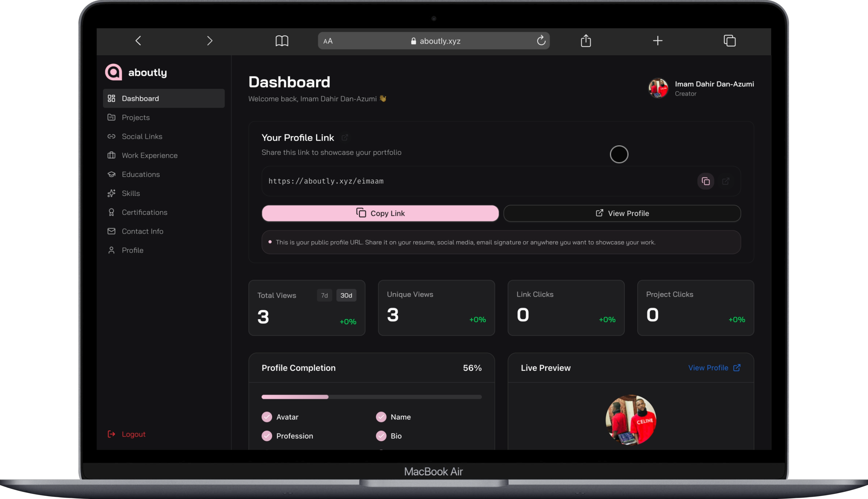Click the Copy Link pink button
Image resolution: width=868 pixels, height=499 pixels.
click(380, 213)
